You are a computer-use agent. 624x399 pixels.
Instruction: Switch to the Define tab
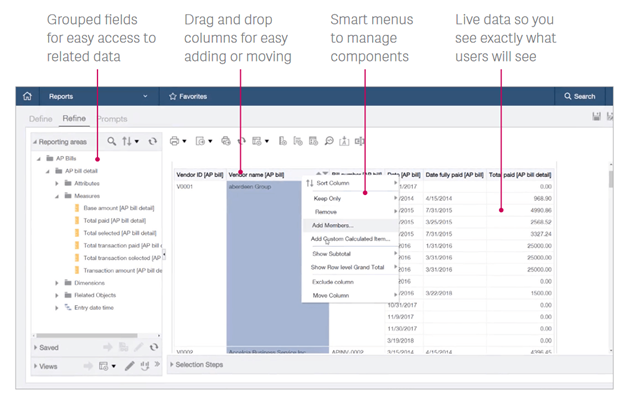point(41,119)
